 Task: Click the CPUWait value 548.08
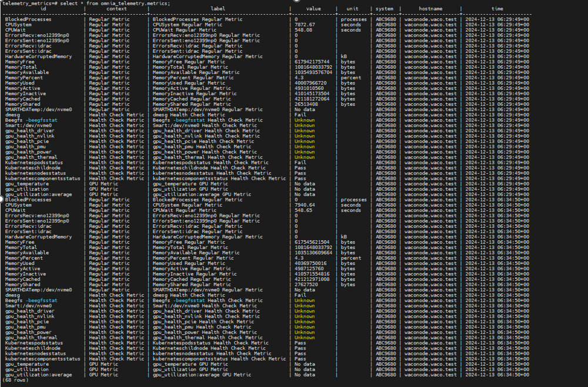tap(303, 30)
